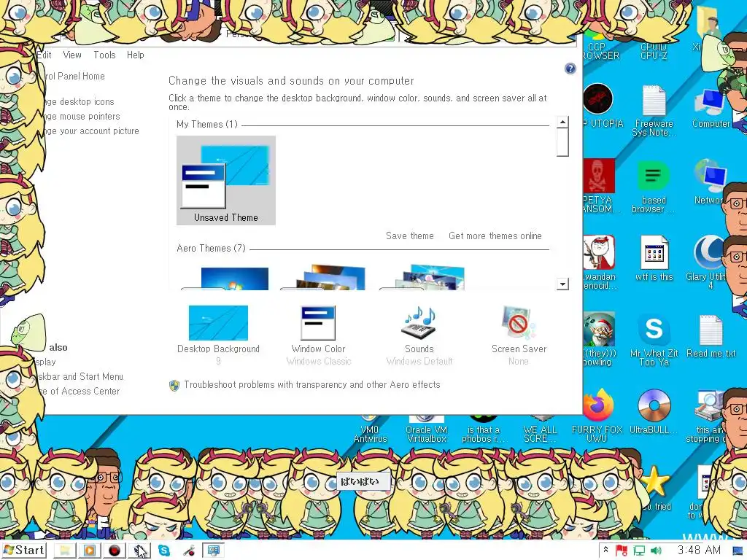The image size is (747, 560).
Task: Open the Oracle VM Virtualbox desktop icon
Action: (426, 429)
